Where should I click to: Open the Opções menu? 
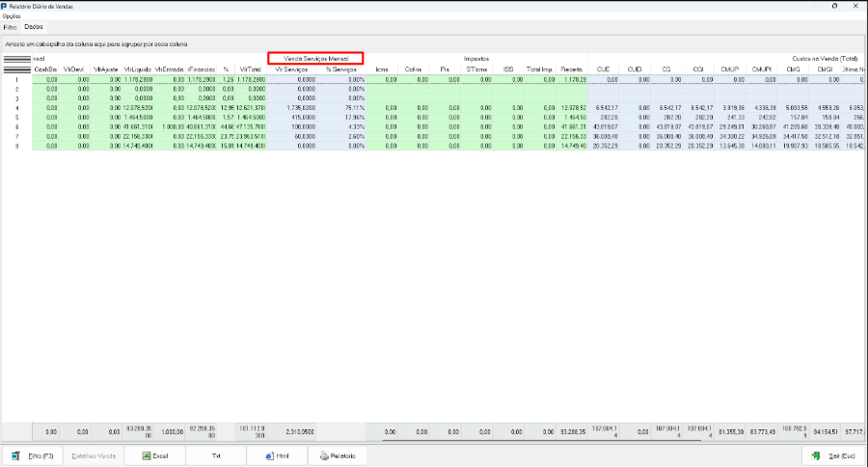11,16
